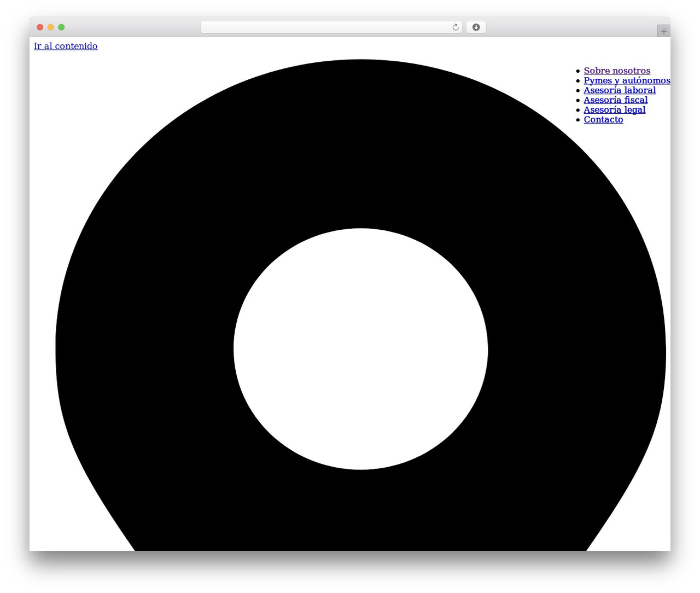Open the 'Sobre nosotros' menu link
This screenshot has height=593, width=700.
point(617,71)
